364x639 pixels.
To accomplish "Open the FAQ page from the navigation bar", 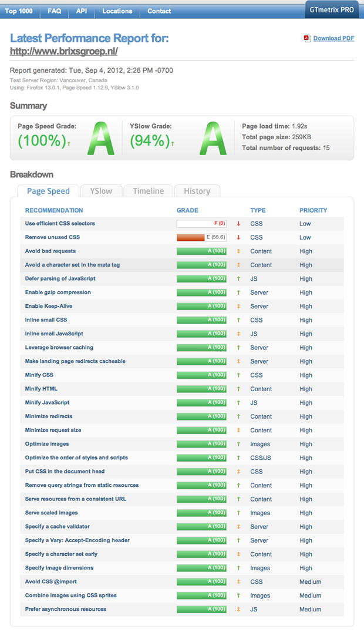I will click(55, 11).
